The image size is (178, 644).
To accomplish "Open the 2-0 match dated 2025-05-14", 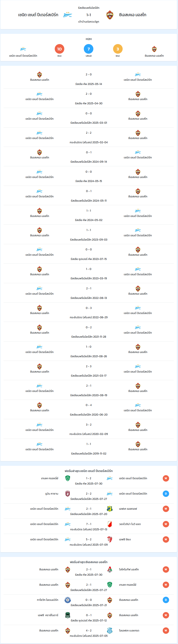I will (x=88, y=79).
